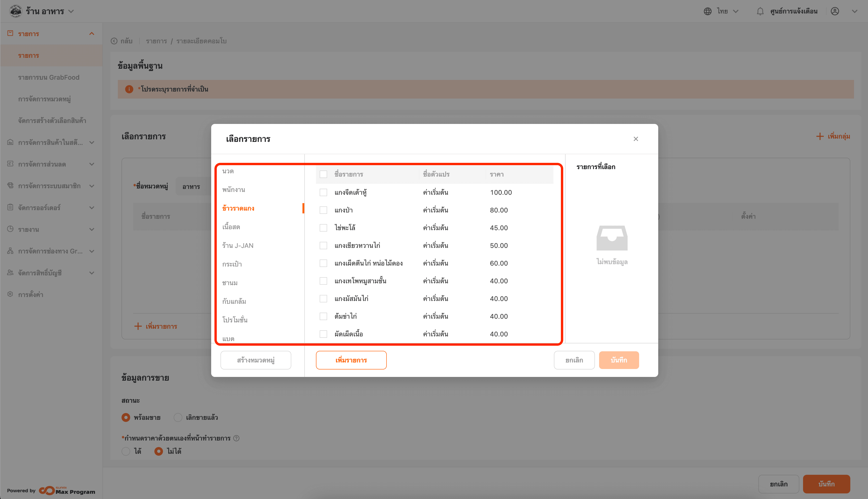Open the ร้าน อาหาร store dropdown
This screenshot has height=499, width=868.
[71, 11]
